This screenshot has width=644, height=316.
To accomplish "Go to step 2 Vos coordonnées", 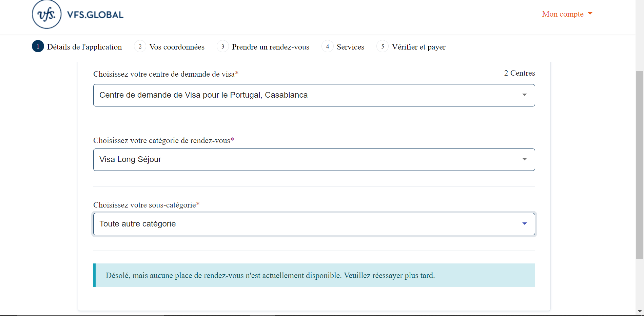I will tap(169, 46).
